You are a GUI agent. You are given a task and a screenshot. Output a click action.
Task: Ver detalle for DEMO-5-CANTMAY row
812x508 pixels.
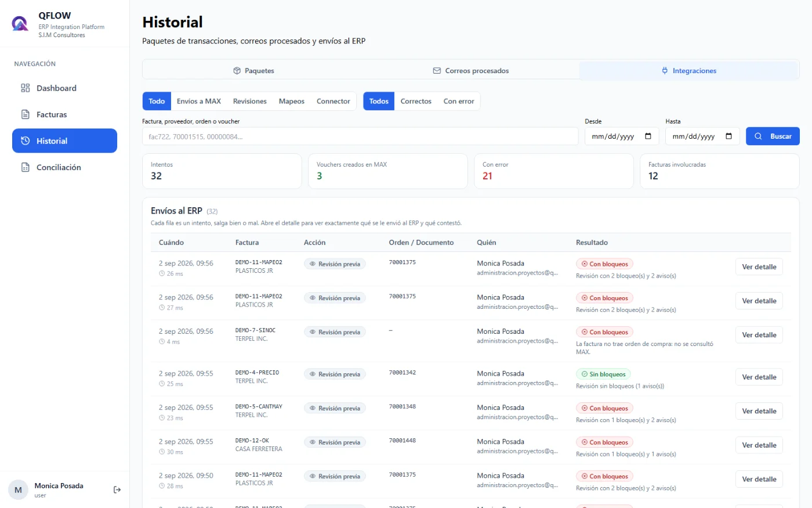(x=759, y=411)
